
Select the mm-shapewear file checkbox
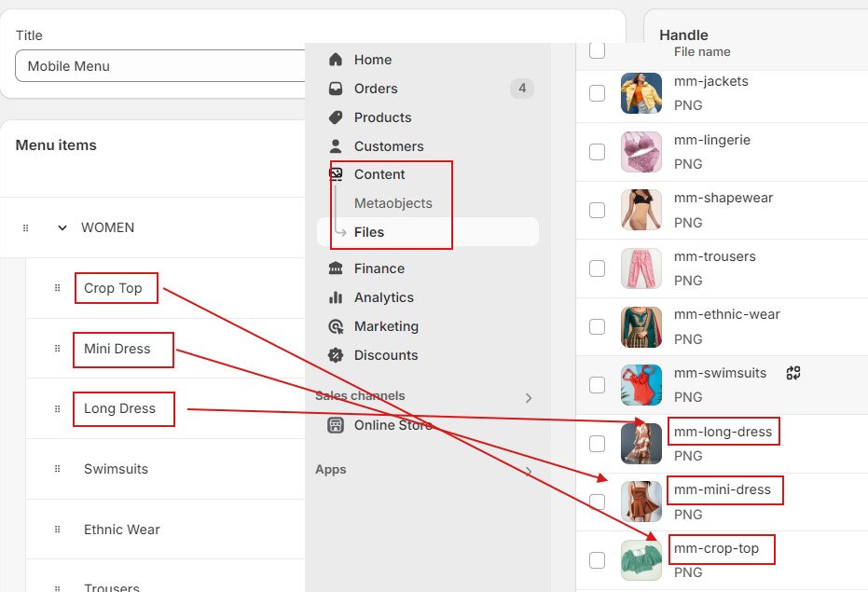(x=597, y=211)
